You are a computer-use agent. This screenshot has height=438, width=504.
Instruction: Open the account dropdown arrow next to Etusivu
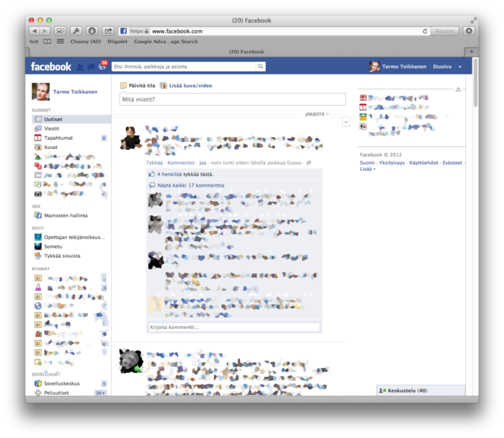[460, 67]
